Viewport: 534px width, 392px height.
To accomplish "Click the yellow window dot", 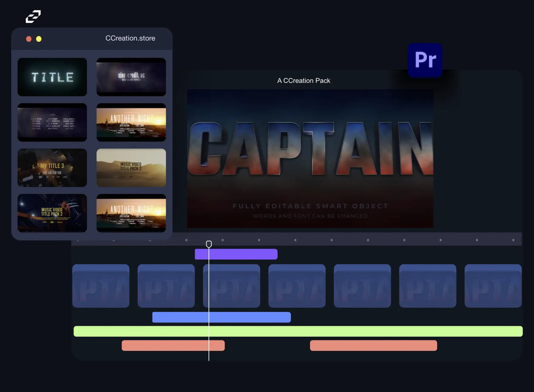I will coord(39,39).
